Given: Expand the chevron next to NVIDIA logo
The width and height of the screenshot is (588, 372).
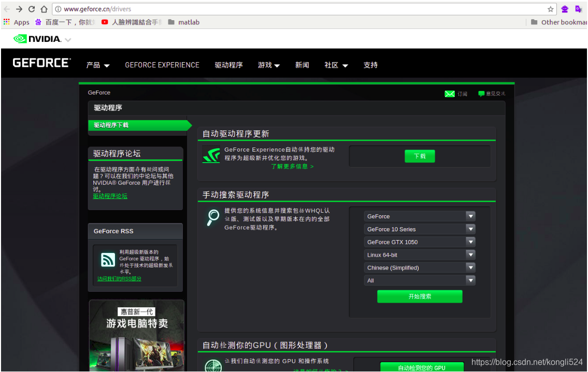Looking at the screenshot, I should tap(68, 40).
